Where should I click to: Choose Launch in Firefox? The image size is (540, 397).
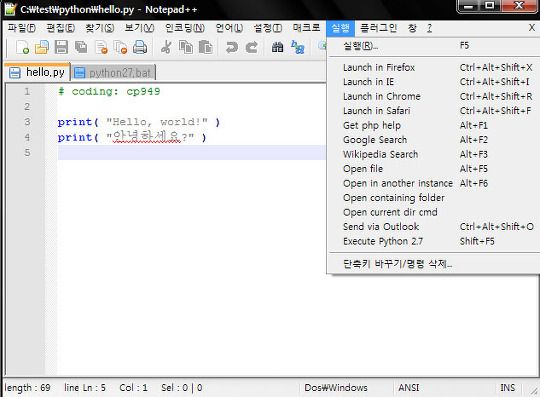434,67
